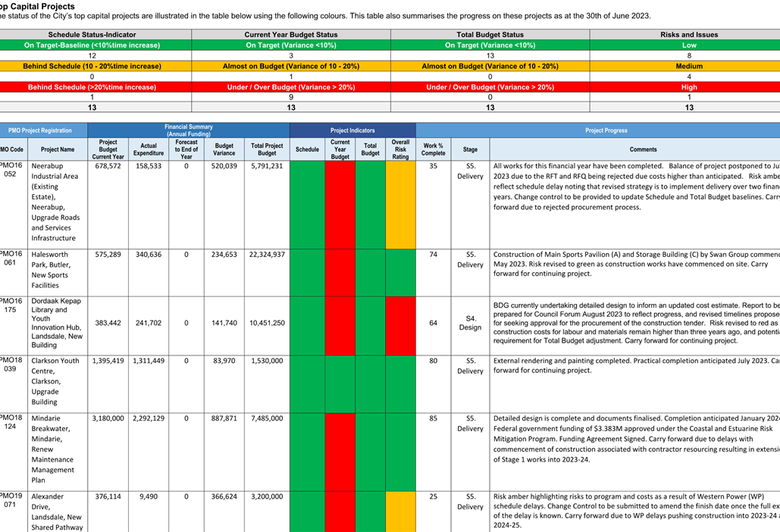The height and width of the screenshot is (532, 780).
Task: Select the actual expenditure value '1,311,449'
Action: 149,361
